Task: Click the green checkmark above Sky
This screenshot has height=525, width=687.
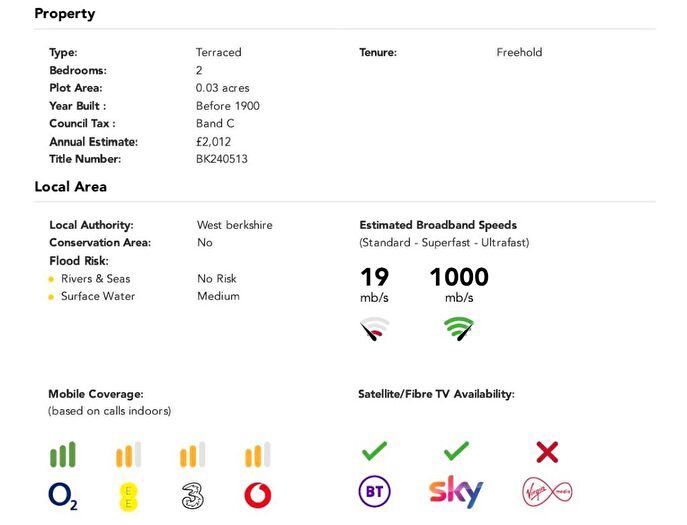Action: coord(456,452)
